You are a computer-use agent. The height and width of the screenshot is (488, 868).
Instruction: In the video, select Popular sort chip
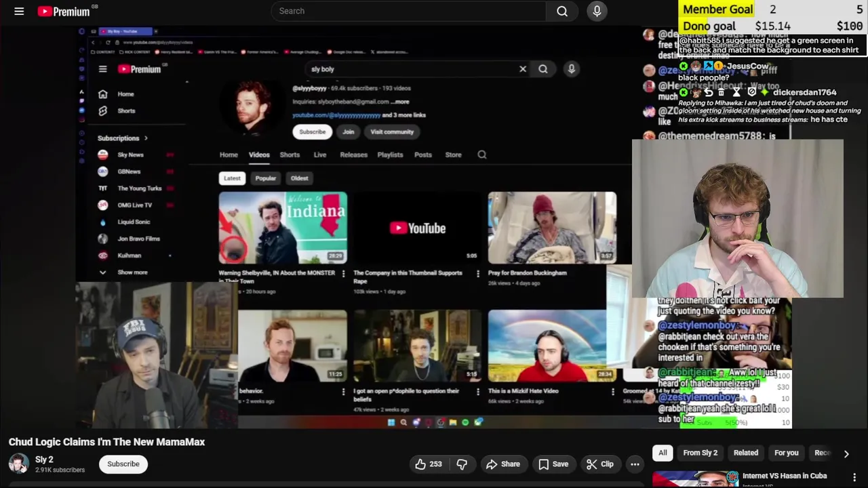(265, 178)
